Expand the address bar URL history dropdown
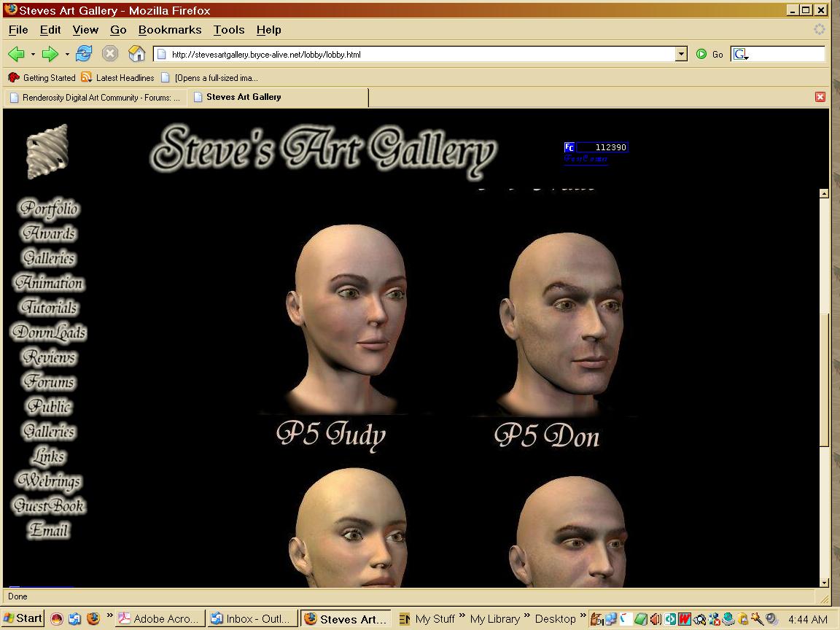This screenshot has height=630, width=840. click(x=681, y=54)
